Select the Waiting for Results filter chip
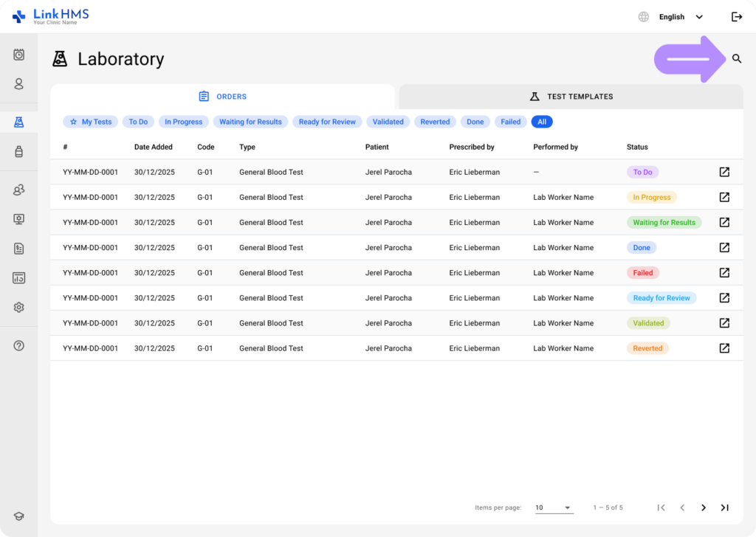 point(250,122)
